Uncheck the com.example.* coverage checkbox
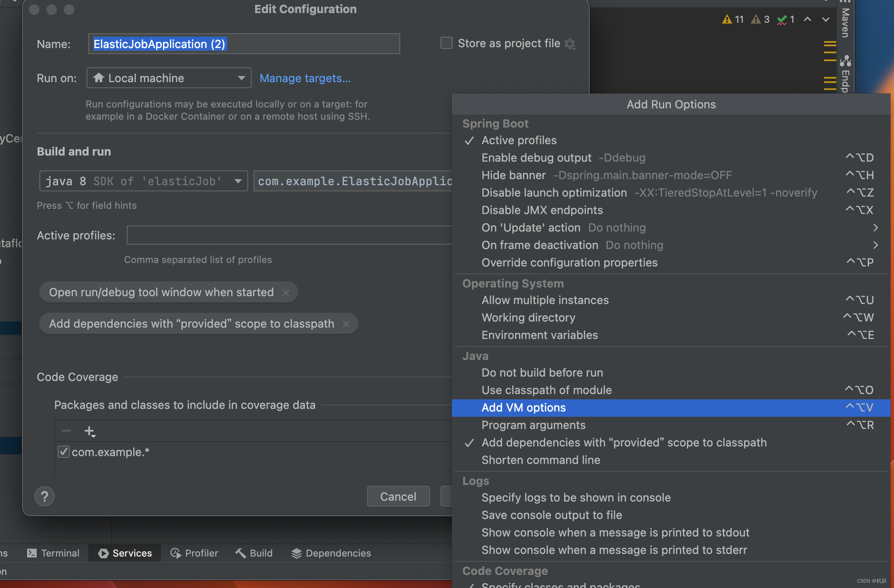 pos(63,452)
